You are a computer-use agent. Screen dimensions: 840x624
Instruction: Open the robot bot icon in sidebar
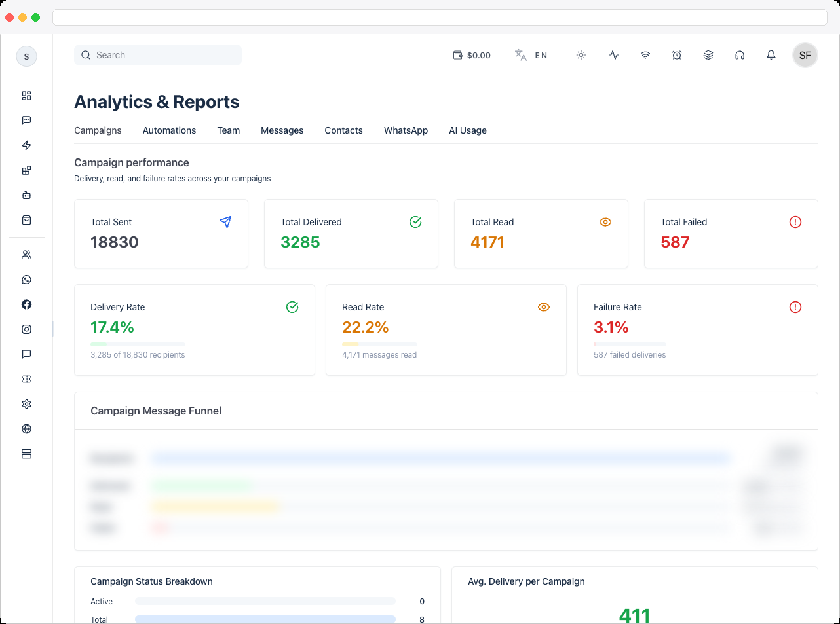click(26, 195)
